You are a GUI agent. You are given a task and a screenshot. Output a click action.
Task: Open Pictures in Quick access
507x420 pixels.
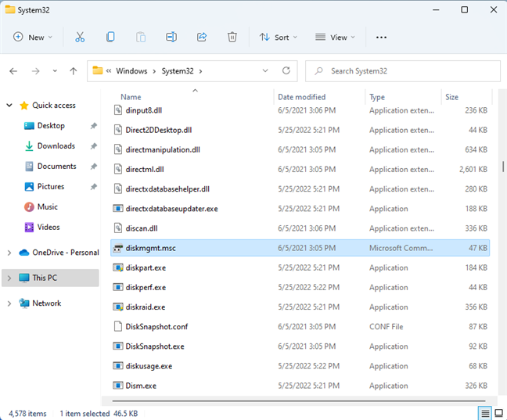click(x=51, y=187)
